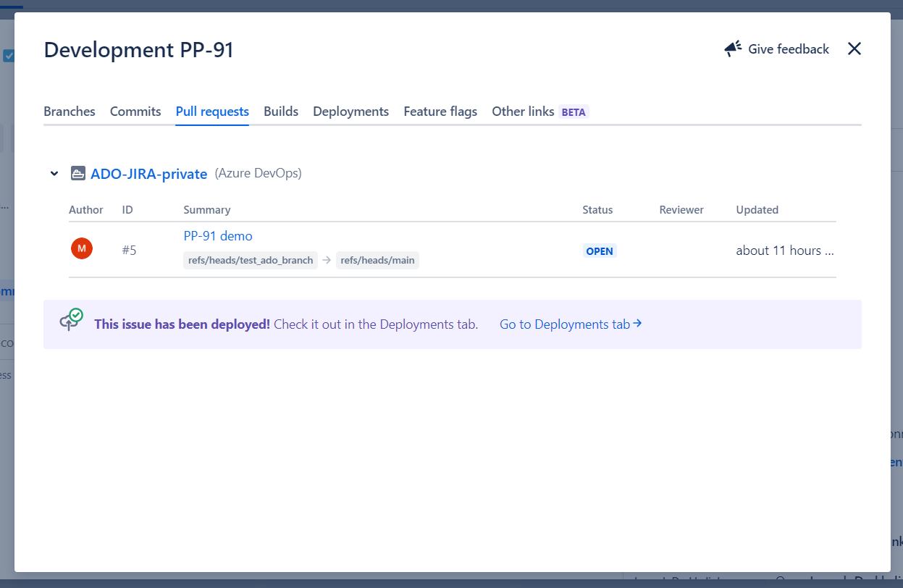Viewport: 903px width, 588px height.
Task: Toggle the blue checkbox at the left edge
Action: point(9,55)
